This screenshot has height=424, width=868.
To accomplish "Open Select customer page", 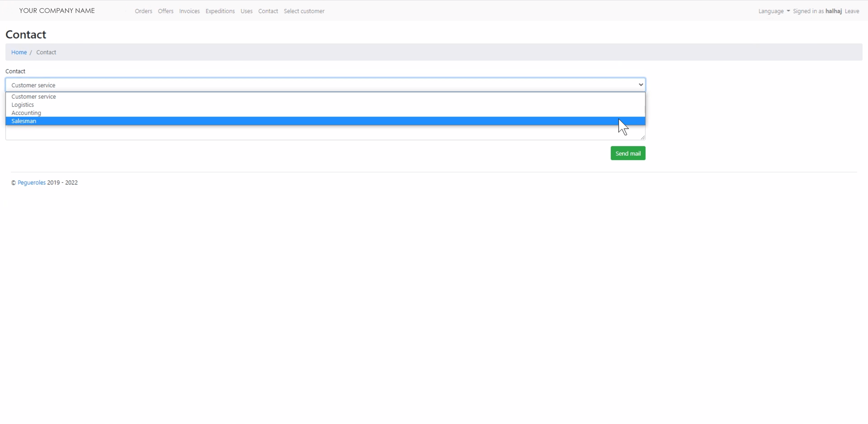I will click(303, 11).
